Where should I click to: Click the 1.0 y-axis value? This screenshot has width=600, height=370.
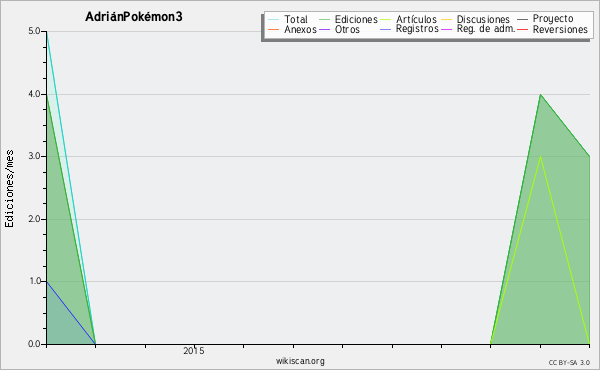[34, 281]
